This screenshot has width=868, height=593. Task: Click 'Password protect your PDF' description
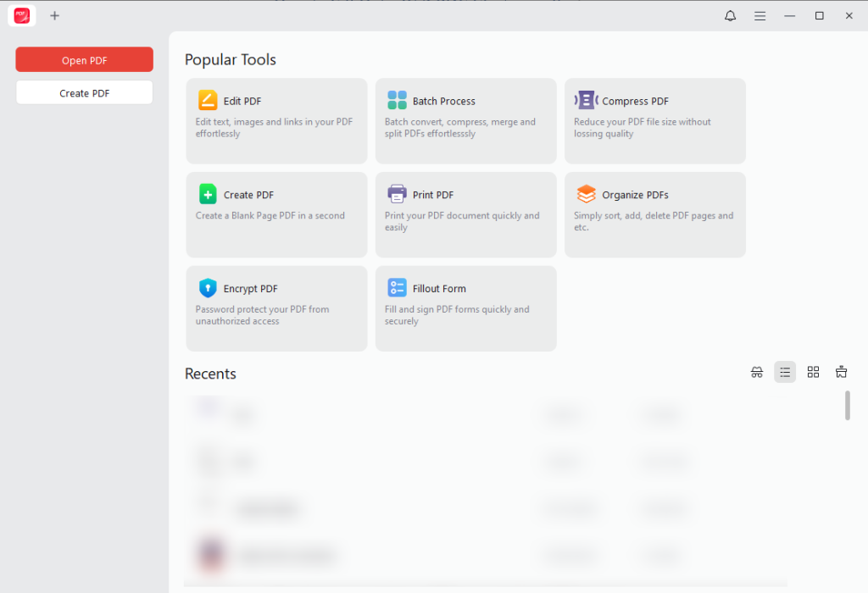[x=263, y=315]
